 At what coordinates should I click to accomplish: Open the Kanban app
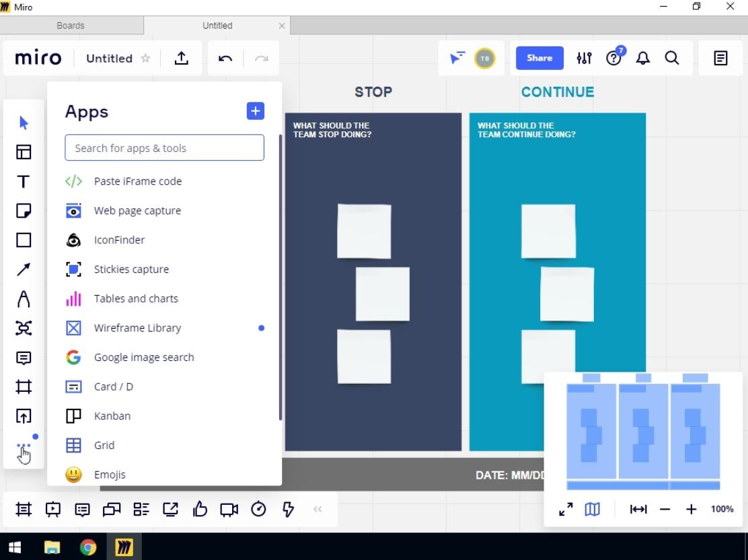165,416
